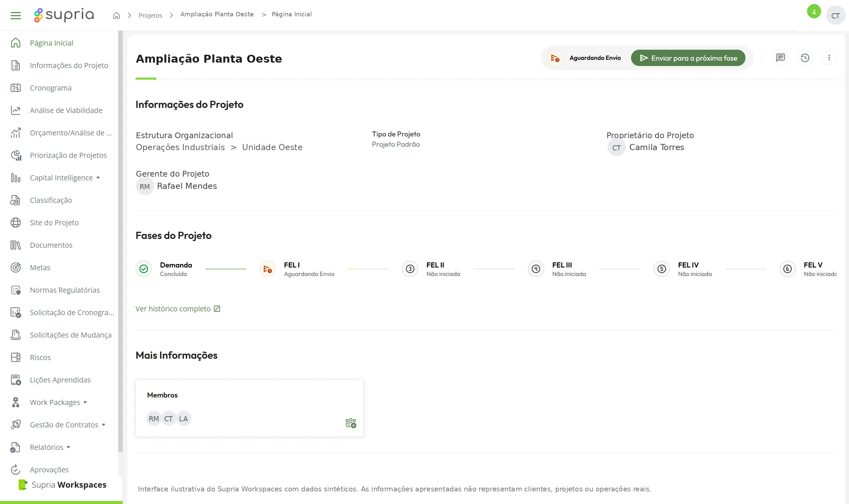This screenshot has width=849, height=504.
Task: Open Solicitações de Mudança
Action: click(x=59, y=335)
